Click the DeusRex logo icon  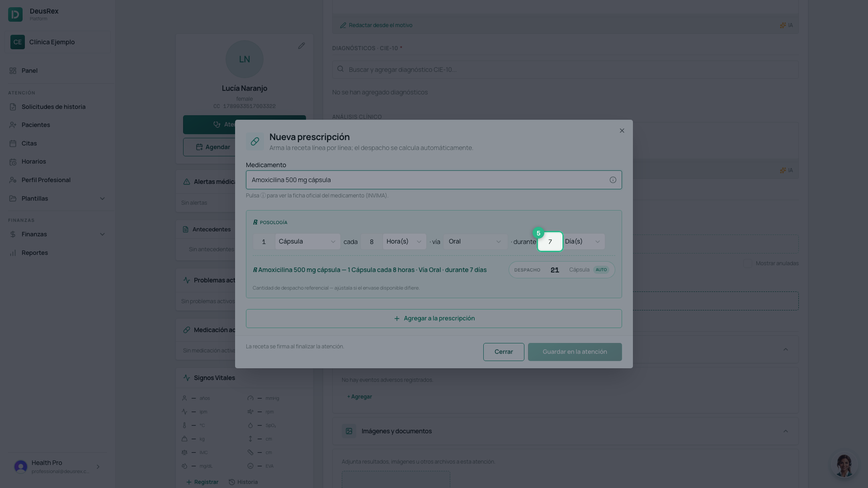click(15, 14)
